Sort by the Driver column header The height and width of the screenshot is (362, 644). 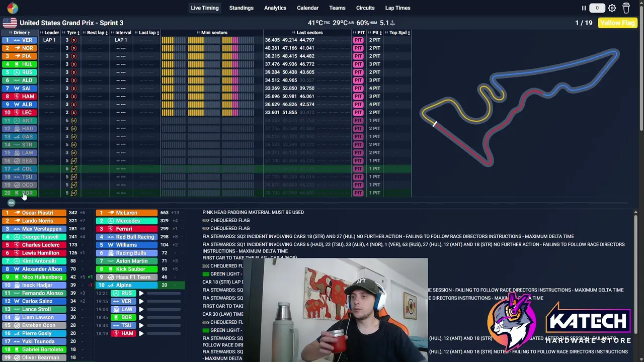tap(20, 33)
